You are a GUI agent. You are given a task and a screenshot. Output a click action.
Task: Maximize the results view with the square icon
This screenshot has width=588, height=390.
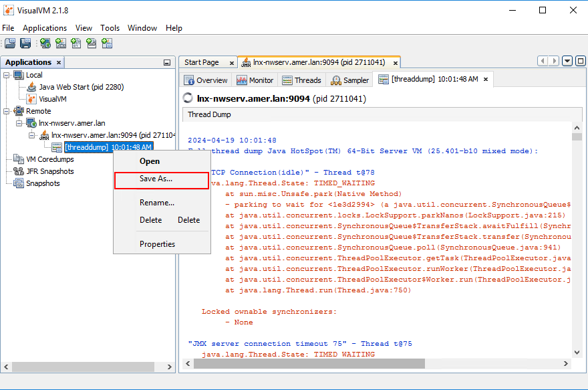pos(579,62)
